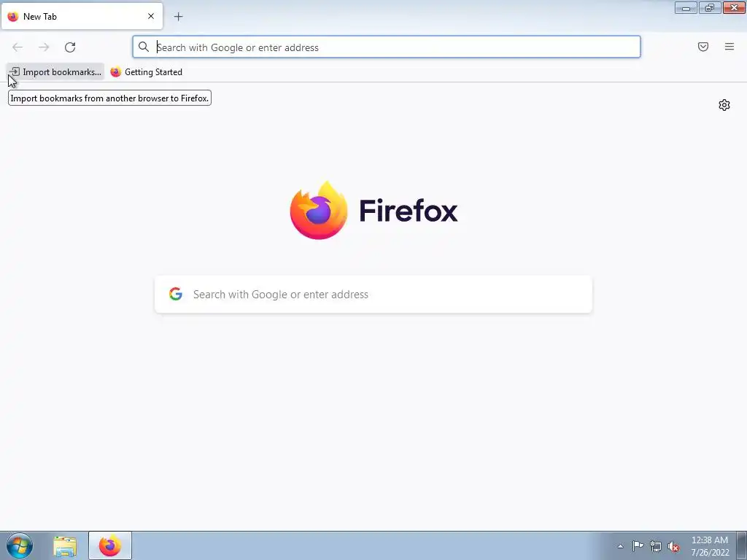747x560 pixels.
Task: Open the Firefox application menu
Action: point(729,47)
